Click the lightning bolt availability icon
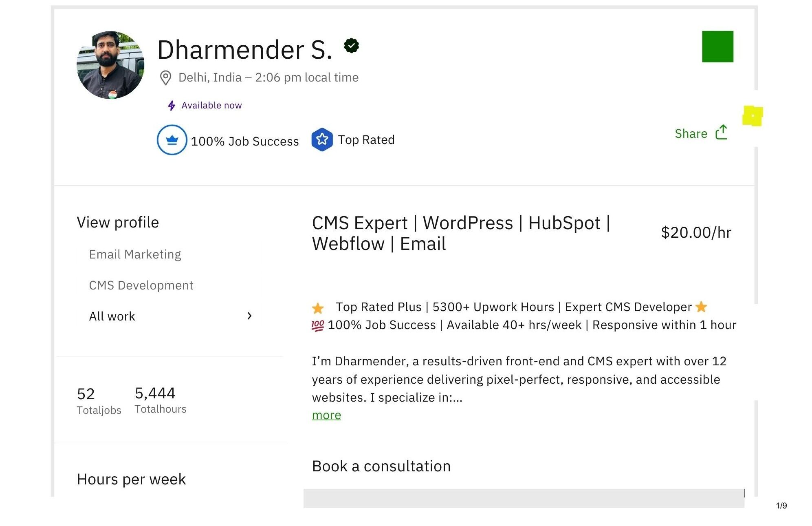 coord(172,106)
